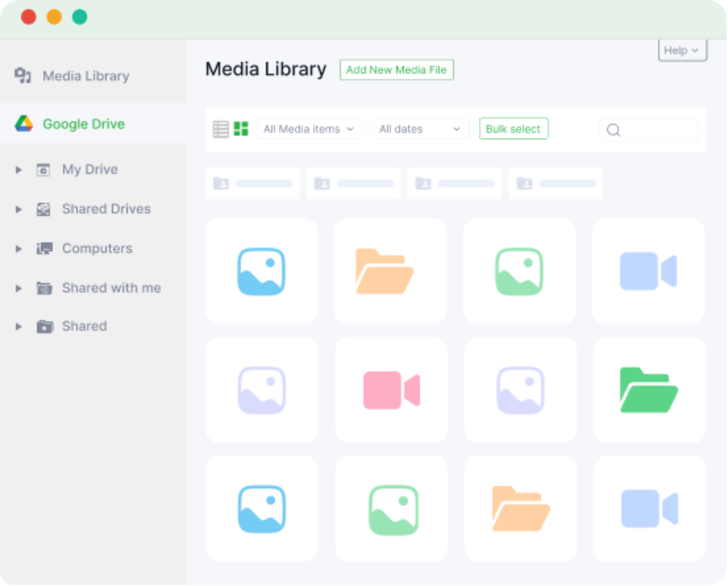Click the Google Drive logo icon
The width and height of the screenshot is (728, 586).
pyautogui.click(x=24, y=124)
